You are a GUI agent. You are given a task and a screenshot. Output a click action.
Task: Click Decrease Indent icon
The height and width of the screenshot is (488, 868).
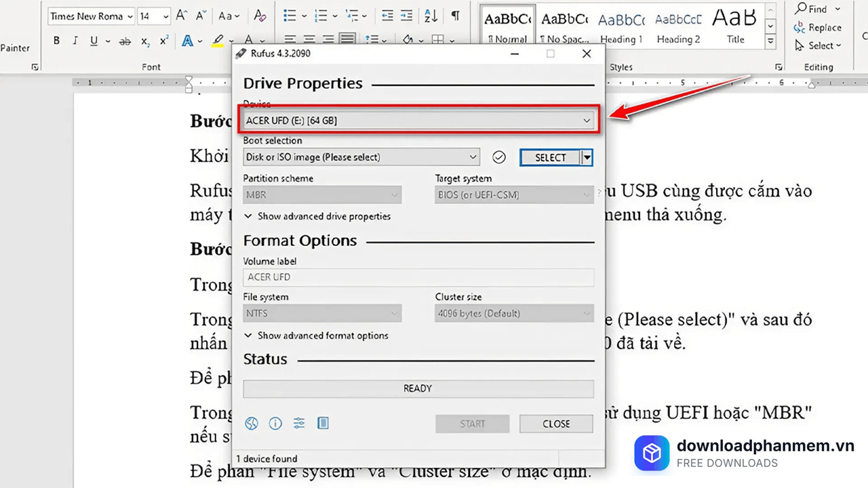(388, 16)
